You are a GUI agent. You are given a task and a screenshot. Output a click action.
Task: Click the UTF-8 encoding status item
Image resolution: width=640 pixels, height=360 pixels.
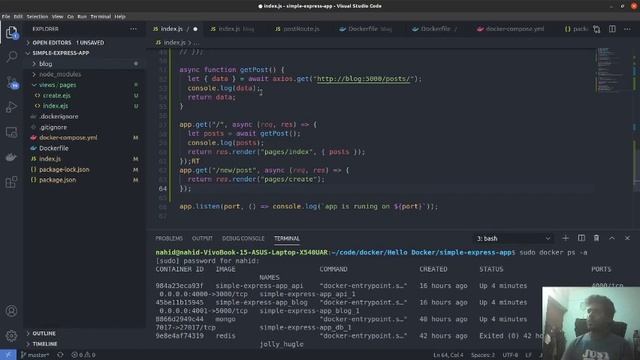[x=510, y=355]
